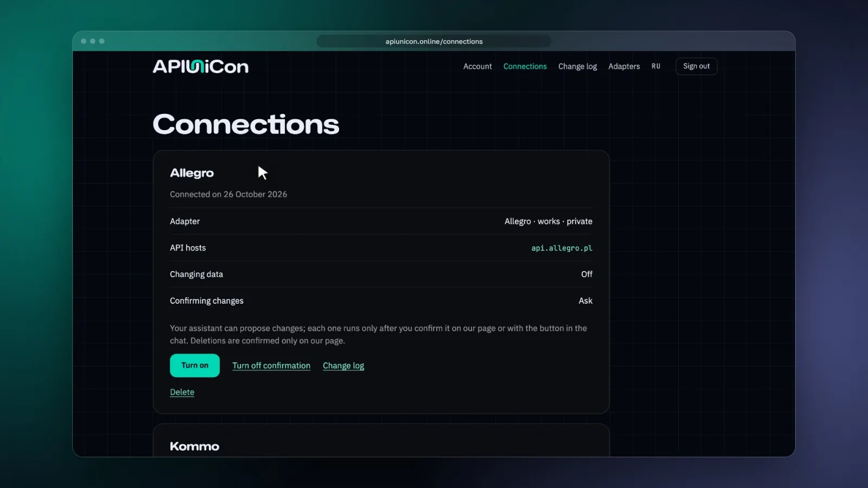Open Change log in the top navigation
The height and width of the screenshot is (488, 868).
pyautogui.click(x=577, y=66)
